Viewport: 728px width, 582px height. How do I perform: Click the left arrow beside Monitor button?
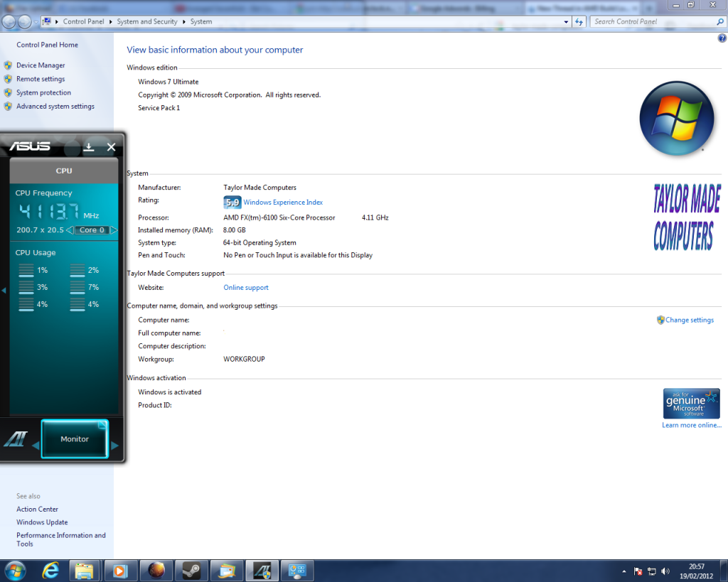coord(36,446)
